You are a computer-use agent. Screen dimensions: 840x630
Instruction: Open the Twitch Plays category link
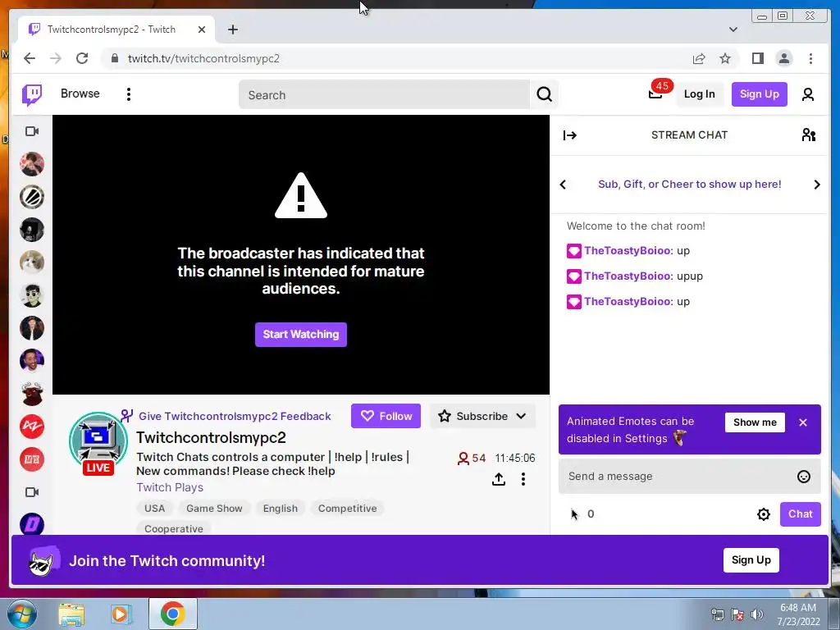[x=170, y=487]
